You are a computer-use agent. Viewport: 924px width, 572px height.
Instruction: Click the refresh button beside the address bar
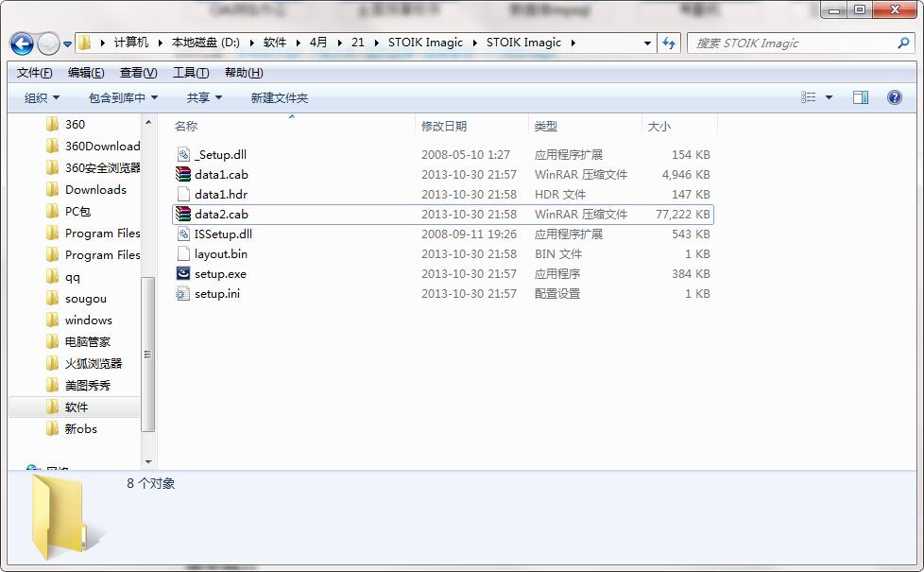tap(669, 43)
